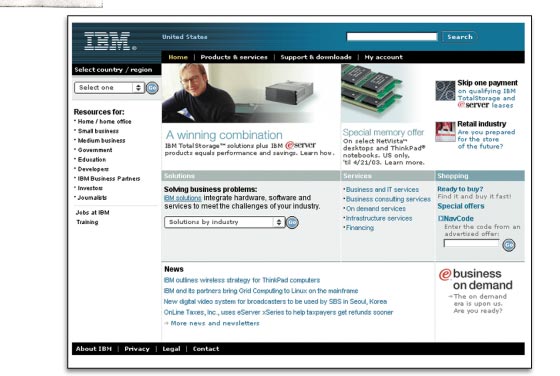Open Developers resource link
Viewport: 560px width, 376px height.
click(x=93, y=169)
